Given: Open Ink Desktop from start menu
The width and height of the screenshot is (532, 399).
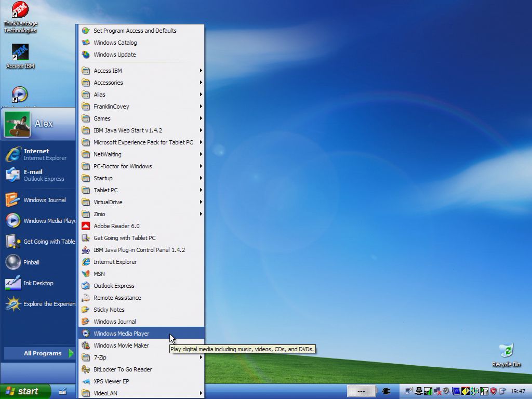Looking at the screenshot, I should click(x=38, y=283).
